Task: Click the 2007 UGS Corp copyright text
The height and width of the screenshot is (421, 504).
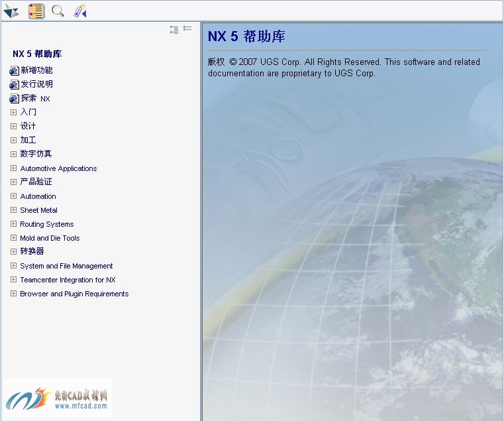Action: click(344, 67)
